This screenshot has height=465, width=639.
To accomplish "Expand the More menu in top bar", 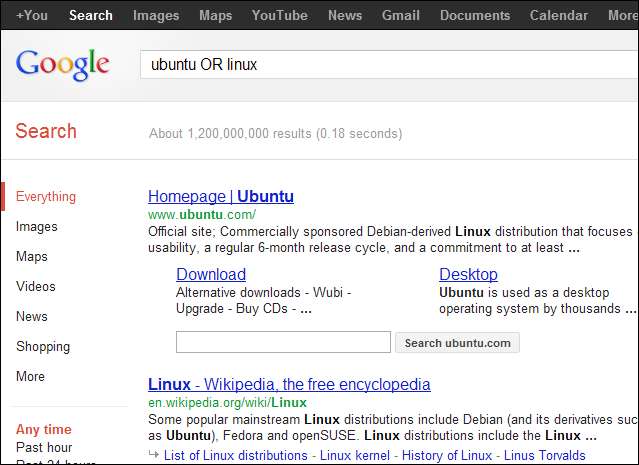I will point(623,15).
